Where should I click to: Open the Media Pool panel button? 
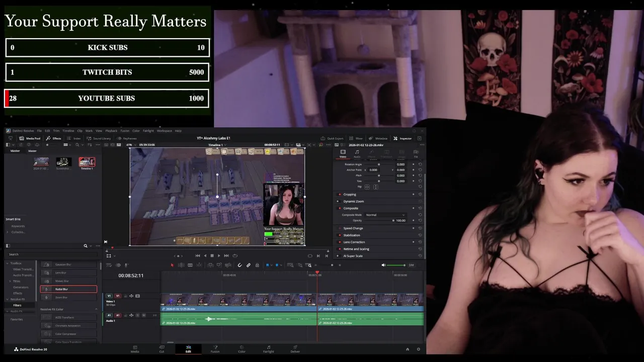click(x=30, y=138)
